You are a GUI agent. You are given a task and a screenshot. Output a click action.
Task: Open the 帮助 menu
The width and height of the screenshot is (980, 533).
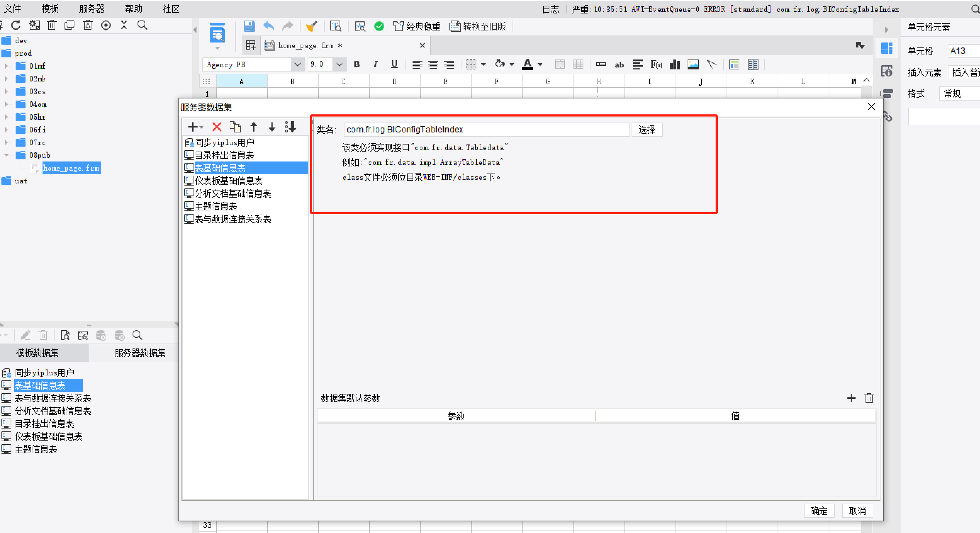[134, 8]
